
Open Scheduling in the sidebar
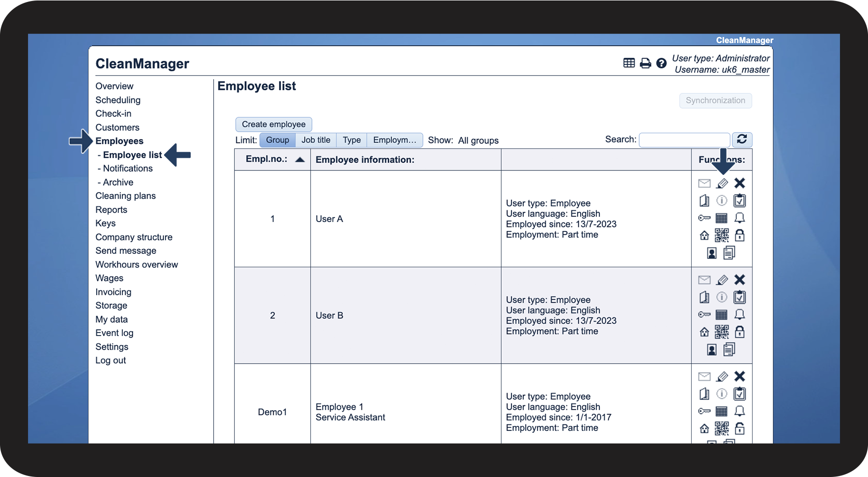click(118, 100)
